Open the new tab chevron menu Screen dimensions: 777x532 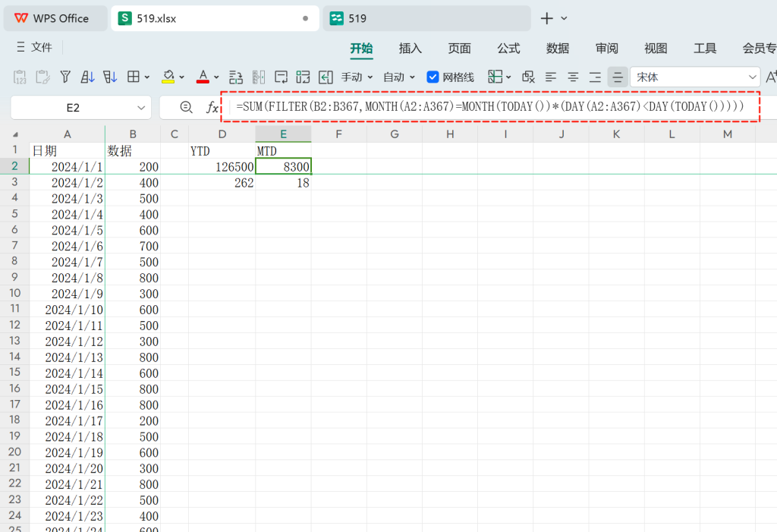pyautogui.click(x=564, y=18)
